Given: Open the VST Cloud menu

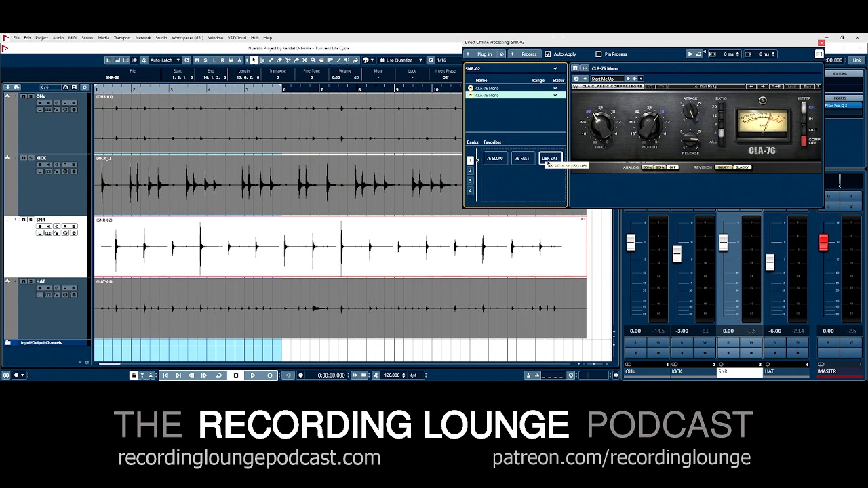Looking at the screenshot, I should click(237, 38).
